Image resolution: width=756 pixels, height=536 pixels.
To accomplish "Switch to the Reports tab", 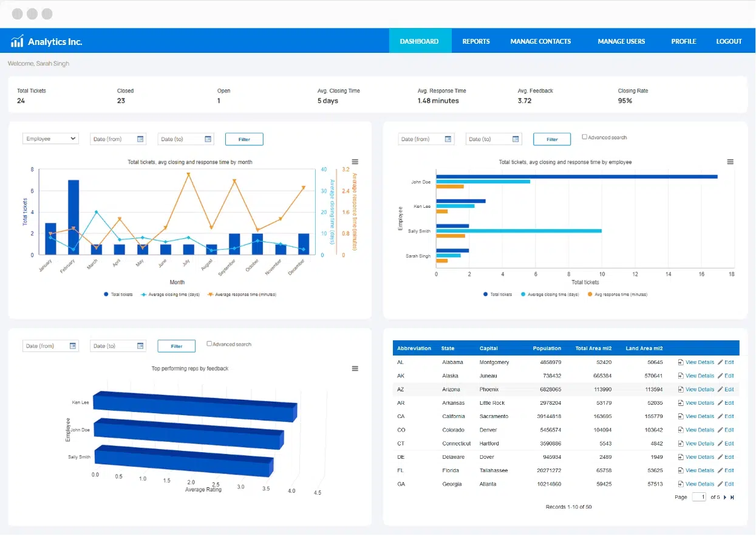I will (x=475, y=41).
